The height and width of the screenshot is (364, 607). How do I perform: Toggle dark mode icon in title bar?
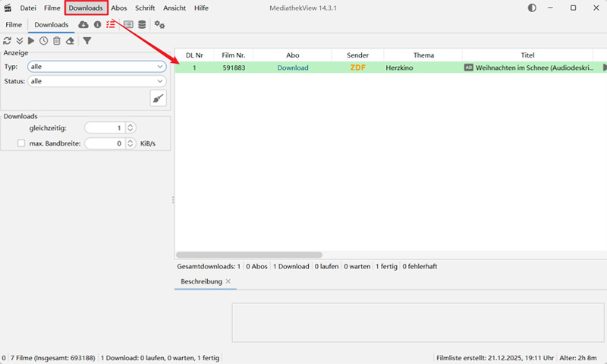coord(531,8)
